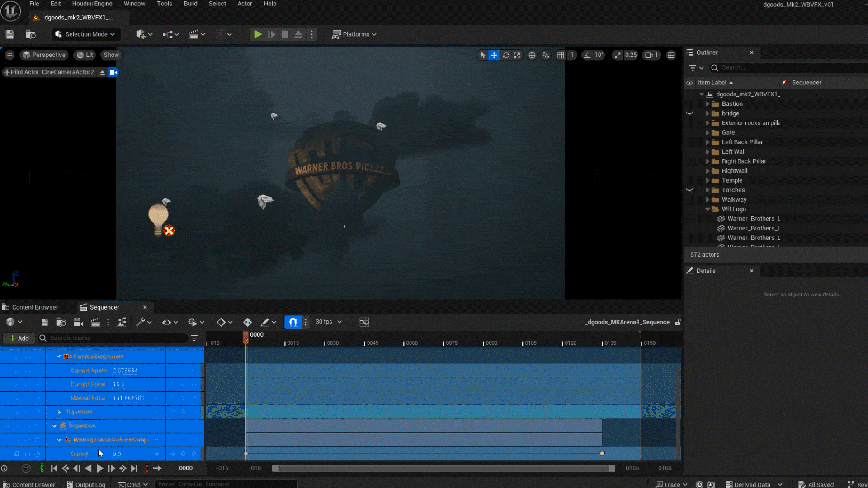Open the Sequencer eye view options menu
868x488 pixels.
point(170,322)
